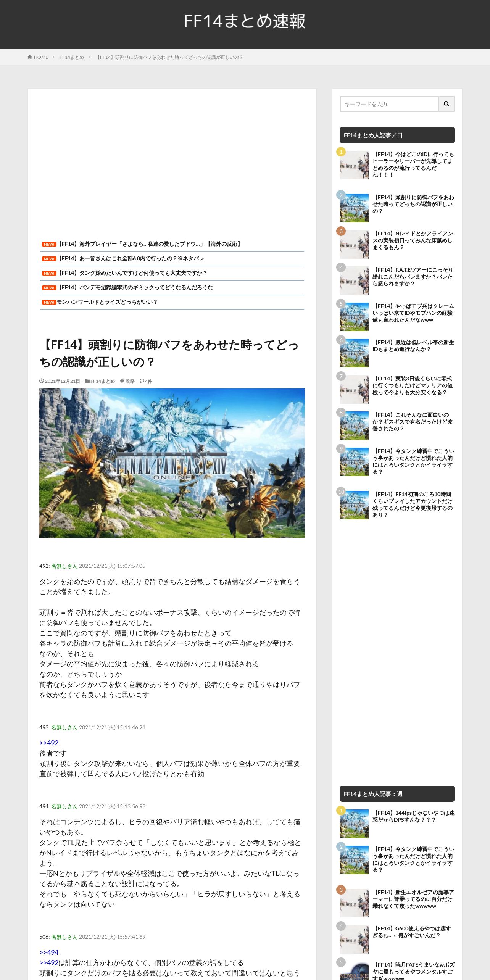Open weekly rank 4 G600使えるやつは凄すぎるわ article
Image resolution: width=490 pixels, height=980 pixels.
(413, 932)
